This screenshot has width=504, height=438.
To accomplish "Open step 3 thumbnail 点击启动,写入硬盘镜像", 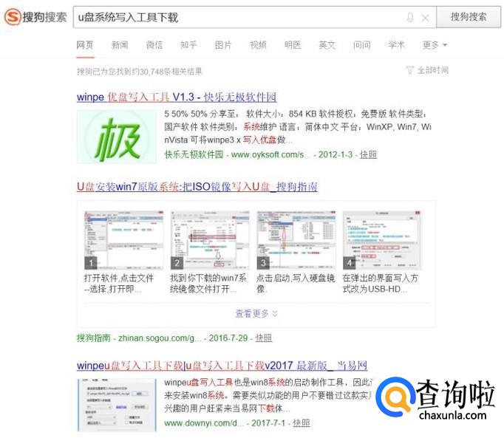I will pyautogui.click(x=296, y=240).
